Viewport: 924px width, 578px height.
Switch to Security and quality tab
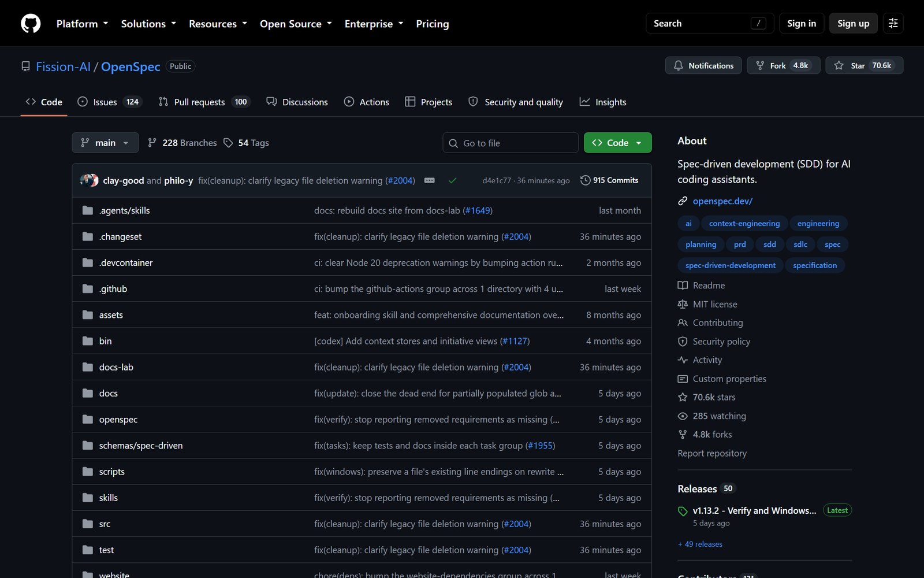(515, 102)
